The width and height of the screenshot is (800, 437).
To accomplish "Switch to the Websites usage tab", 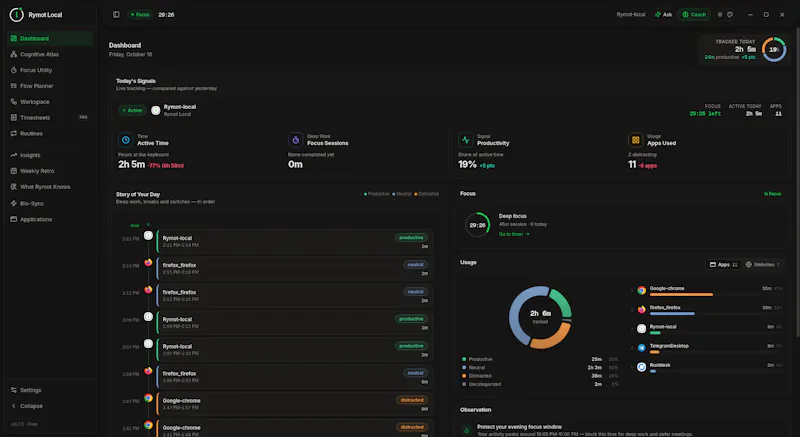I will (763, 265).
